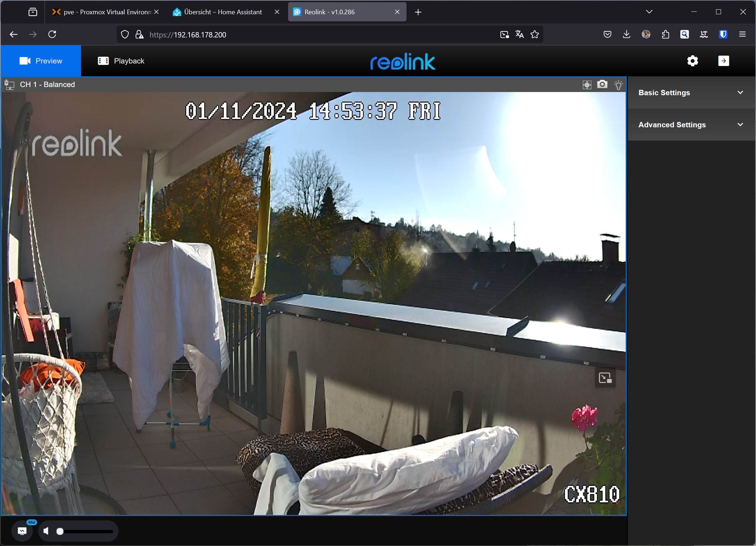Expand the Advanced Settings panel
756x546 pixels.
click(x=691, y=125)
